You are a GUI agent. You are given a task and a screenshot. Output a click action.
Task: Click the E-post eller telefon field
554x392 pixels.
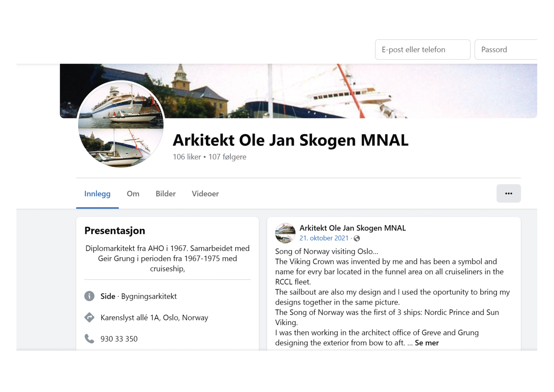[x=422, y=50]
